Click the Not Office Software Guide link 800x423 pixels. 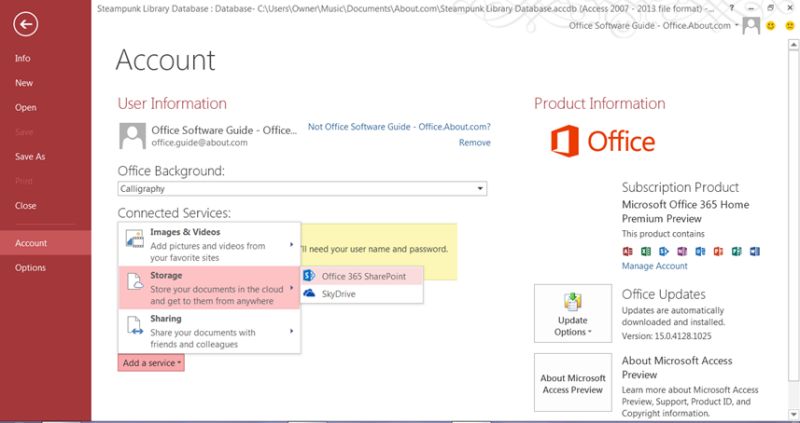point(399,127)
